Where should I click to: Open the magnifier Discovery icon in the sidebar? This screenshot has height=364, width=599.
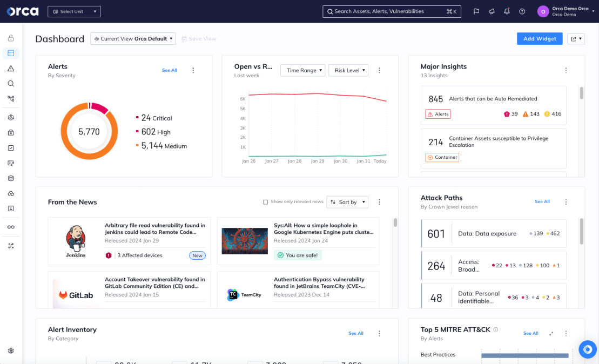(x=11, y=84)
